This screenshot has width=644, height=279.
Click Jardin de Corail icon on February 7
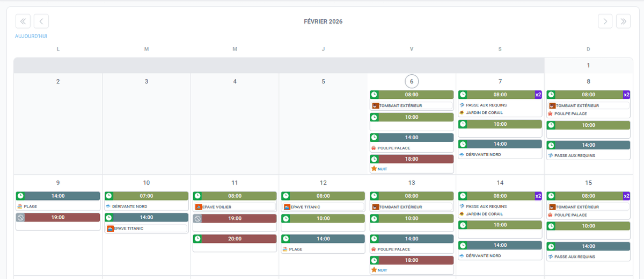[x=462, y=112]
